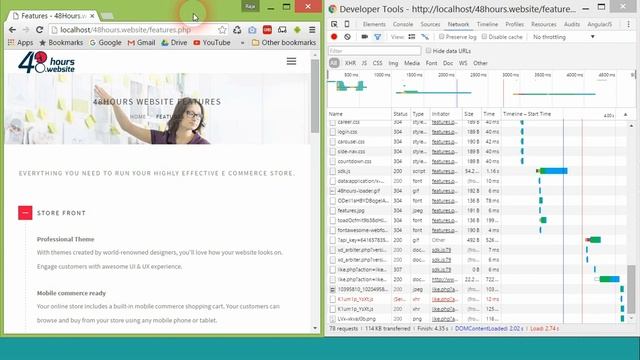640x360 pixels.
Task: Click the network Filter text field
Action: [x=374, y=51]
